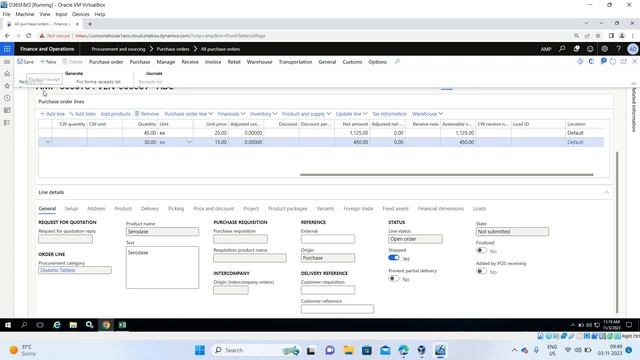Click New in the action pane
Image resolution: width=640 pixels, height=360 pixels.
pos(48,62)
